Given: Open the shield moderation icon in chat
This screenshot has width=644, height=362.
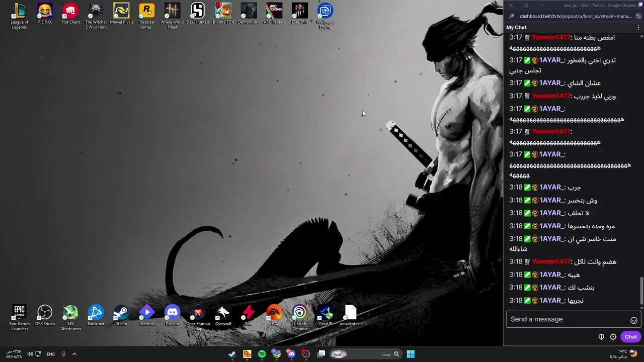Looking at the screenshot, I should point(601,337).
